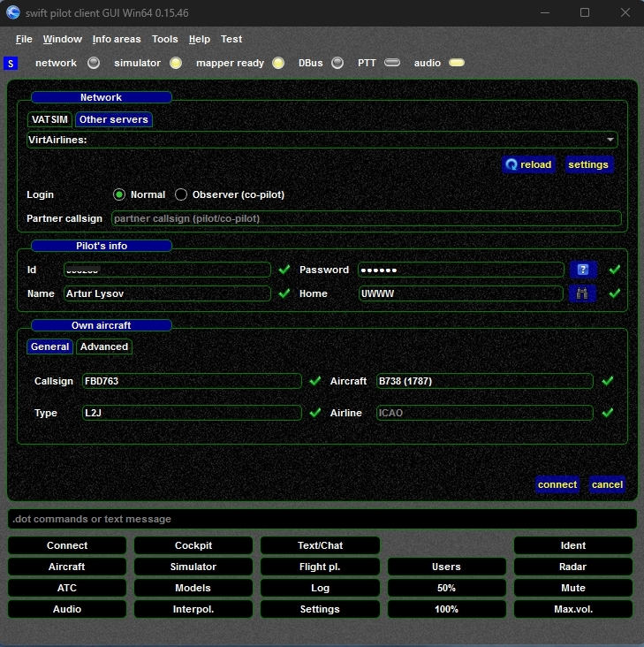Select the Normal login radio button

tap(119, 194)
